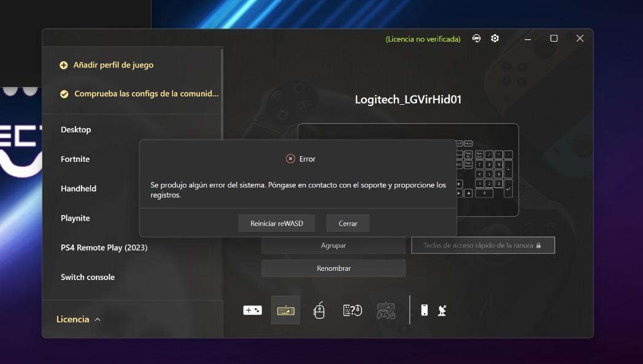This screenshot has height=364, width=643.
Task: Select the virtual gamepad device icon
Action: point(252,310)
